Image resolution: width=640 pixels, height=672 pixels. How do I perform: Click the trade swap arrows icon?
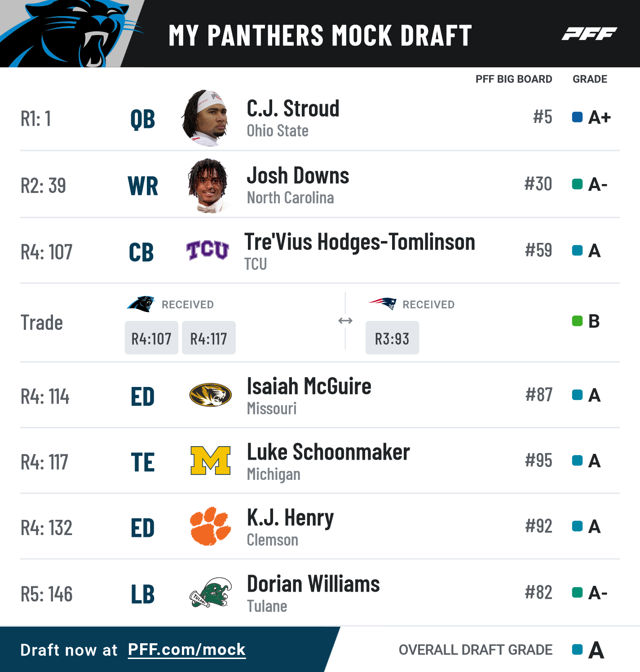pos(345,321)
